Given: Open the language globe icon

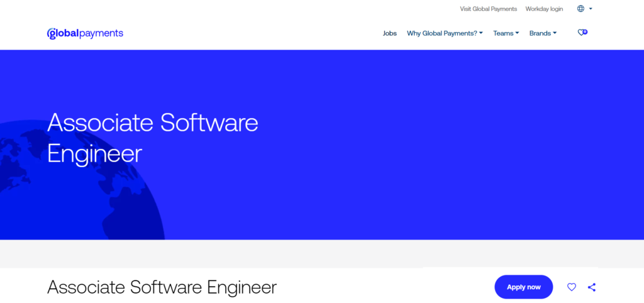Looking at the screenshot, I should pyautogui.click(x=580, y=9).
